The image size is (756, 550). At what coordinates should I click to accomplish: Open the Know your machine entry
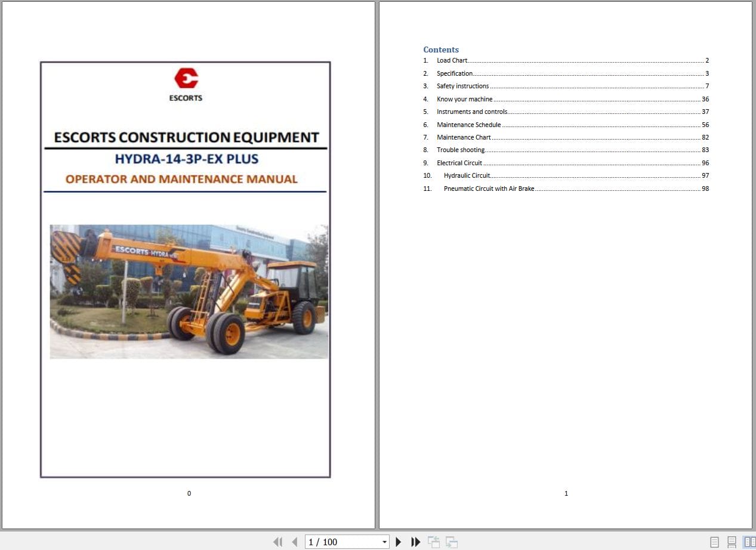coord(566,99)
